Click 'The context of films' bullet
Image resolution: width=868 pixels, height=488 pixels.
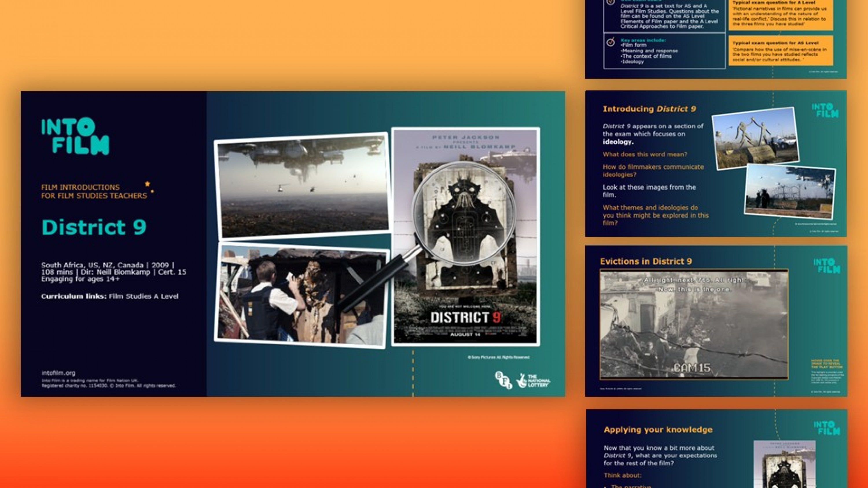(646, 56)
